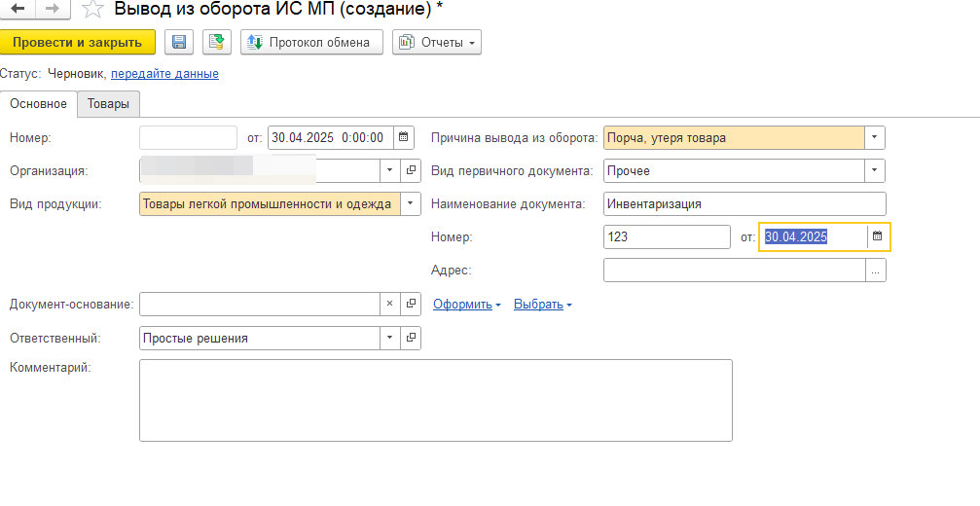
Task: Select the Основное tab
Action: 39,103
